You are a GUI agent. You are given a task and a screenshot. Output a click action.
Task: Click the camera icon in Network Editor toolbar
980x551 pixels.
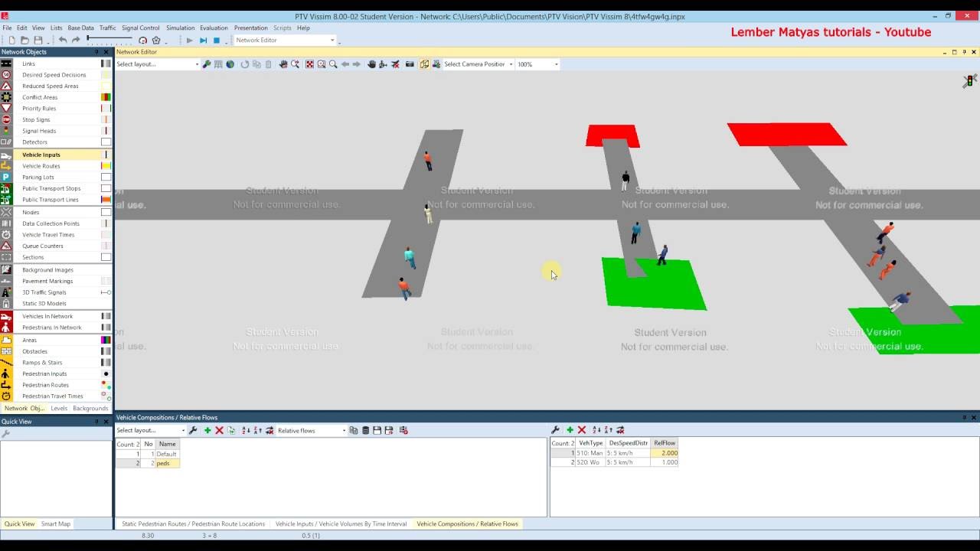point(410,64)
